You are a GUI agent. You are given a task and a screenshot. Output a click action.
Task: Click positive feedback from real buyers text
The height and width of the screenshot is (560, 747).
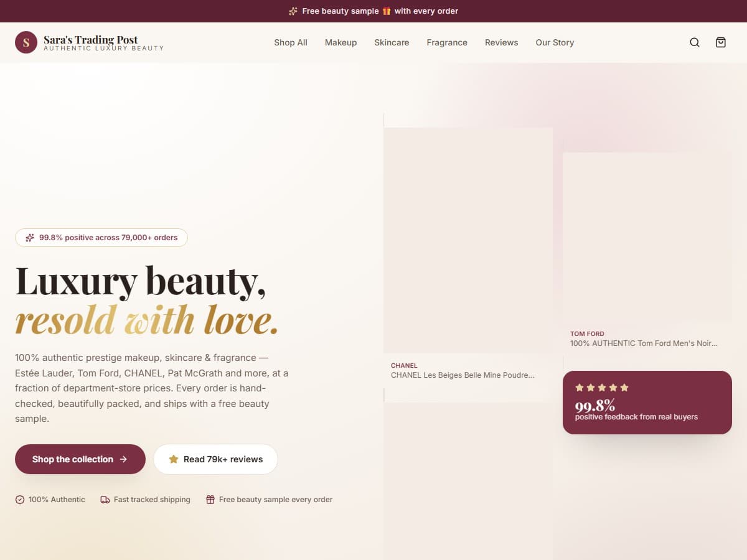(x=636, y=417)
